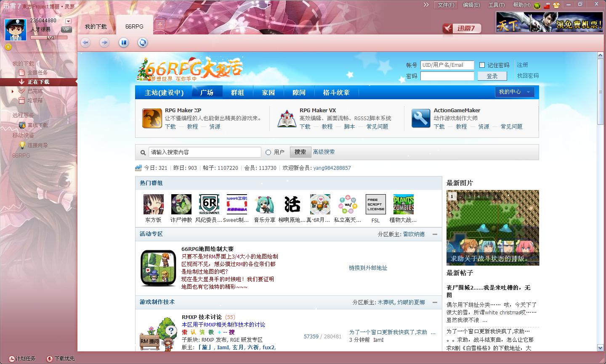Open the 我的中心 dropdown
This screenshot has height=364, width=606.
tap(515, 92)
